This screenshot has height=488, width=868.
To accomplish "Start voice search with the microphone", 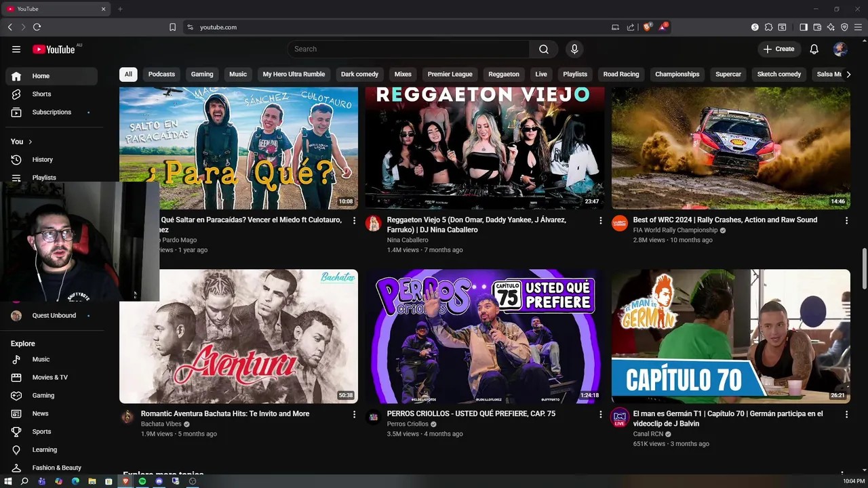I will point(574,49).
